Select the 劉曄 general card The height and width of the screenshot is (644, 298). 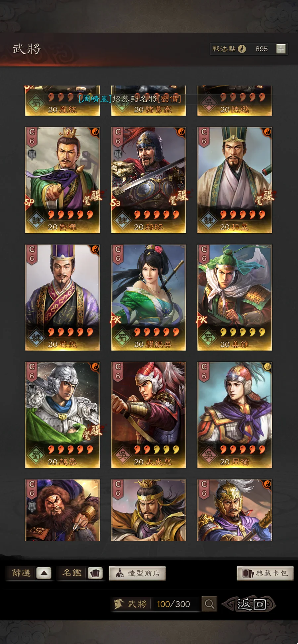(x=62, y=180)
